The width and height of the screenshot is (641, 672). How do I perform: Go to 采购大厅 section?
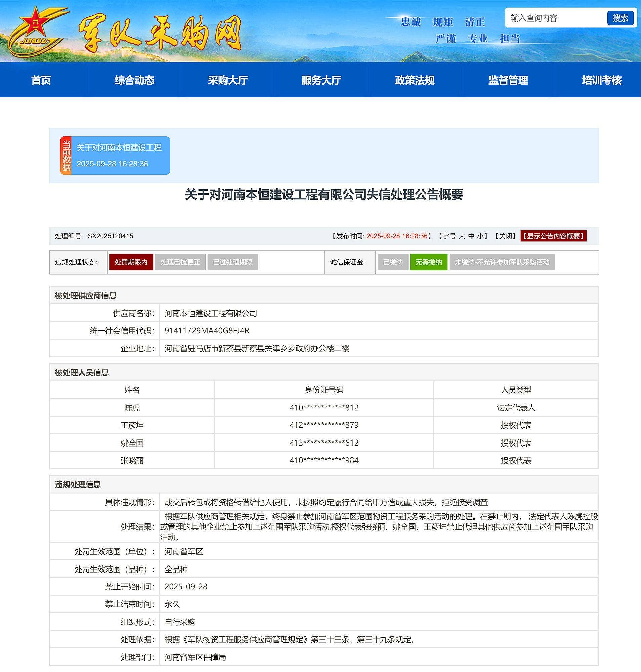[227, 80]
